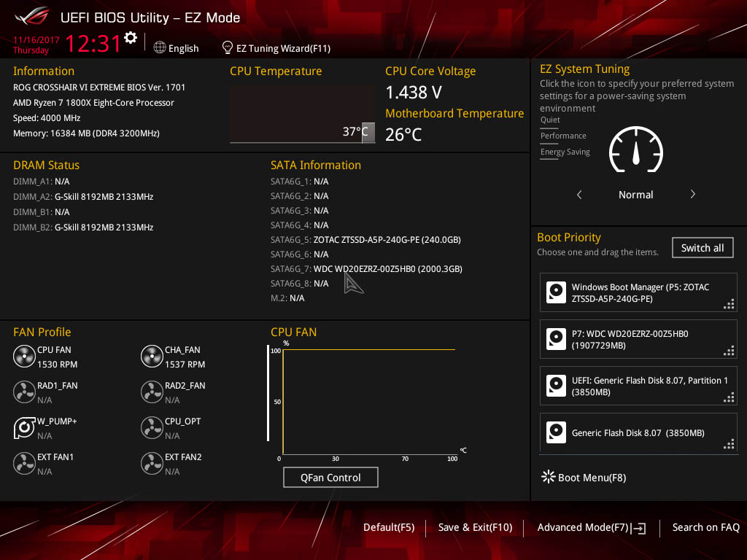Launch EZ Tuning Wizard(F11)
The height and width of the screenshot is (560, 747).
[284, 48]
